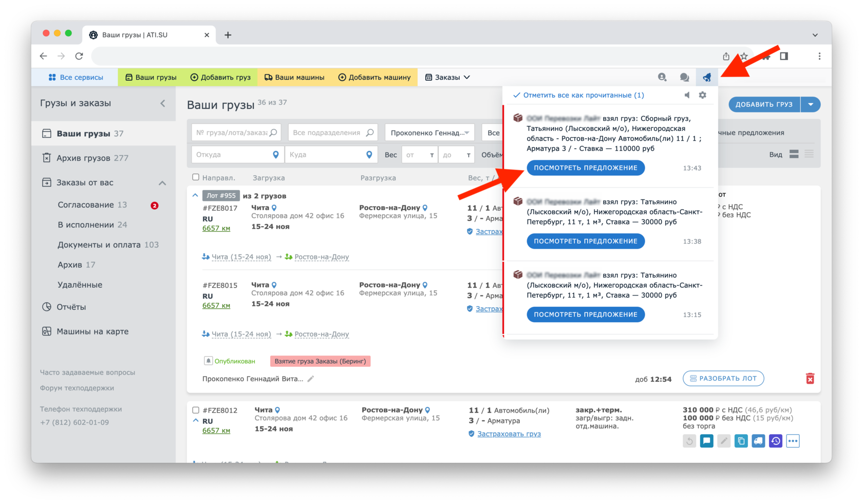
Task: Open Все сервисы menu
Action: click(x=76, y=77)
